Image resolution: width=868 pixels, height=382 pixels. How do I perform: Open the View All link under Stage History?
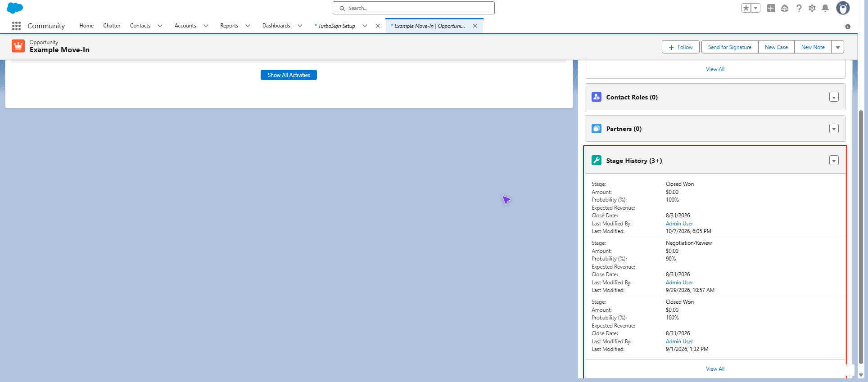[x=715, y=369]
